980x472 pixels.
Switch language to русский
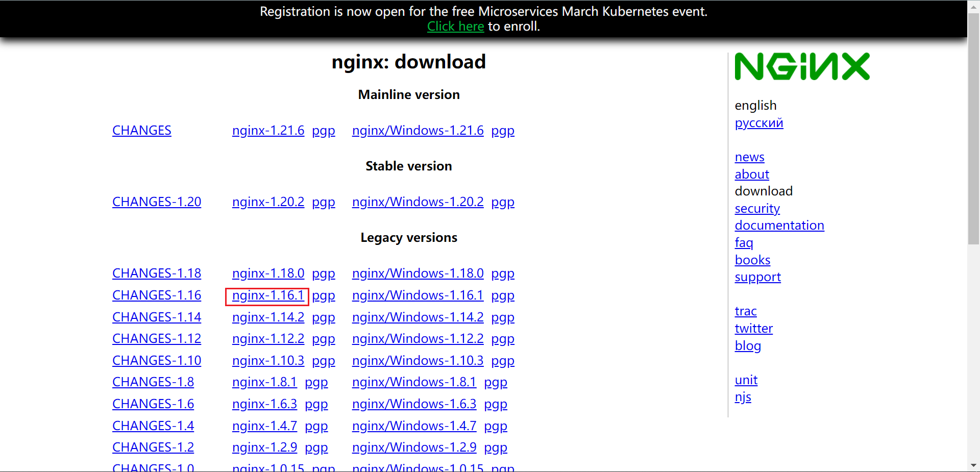tap(759, 123)
